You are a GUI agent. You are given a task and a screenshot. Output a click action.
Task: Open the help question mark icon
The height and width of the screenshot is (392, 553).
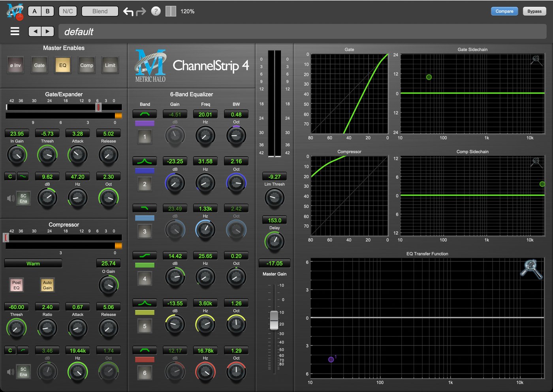(156, 11)
